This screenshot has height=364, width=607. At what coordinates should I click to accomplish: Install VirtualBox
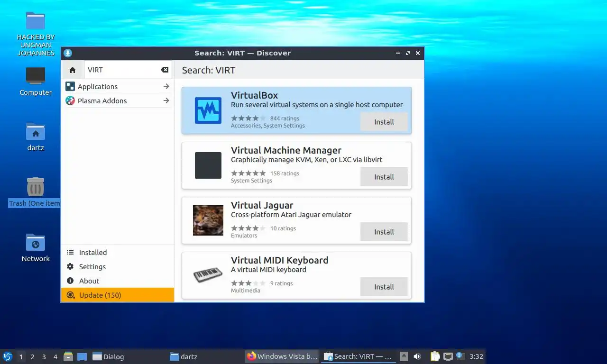tap(384, 122)
